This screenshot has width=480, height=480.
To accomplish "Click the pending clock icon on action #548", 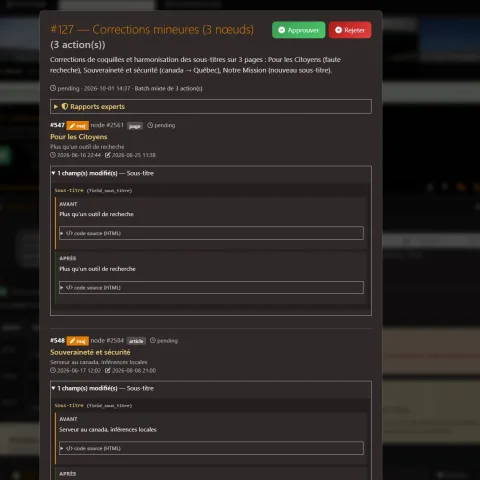I will click(x=153, y=340).
